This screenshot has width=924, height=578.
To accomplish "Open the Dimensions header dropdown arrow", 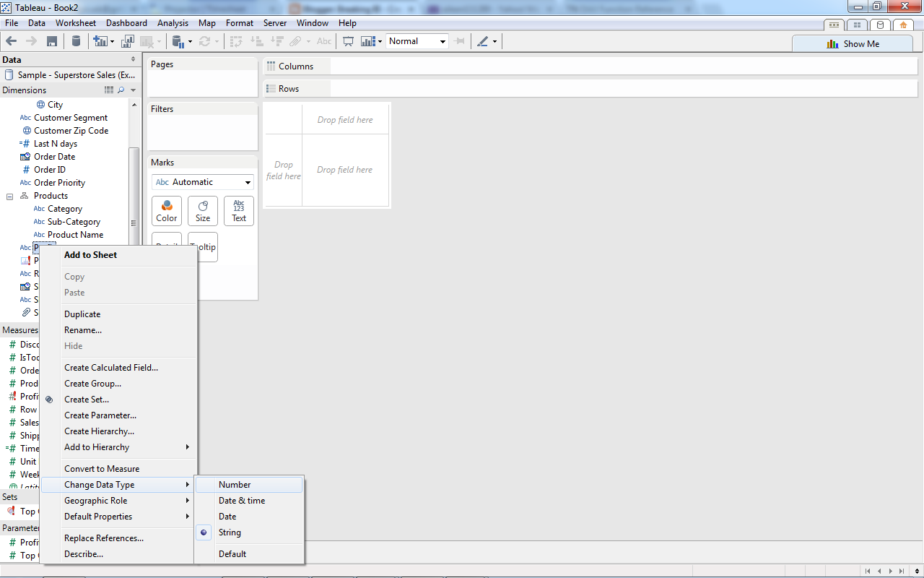I will coord(134,90).
